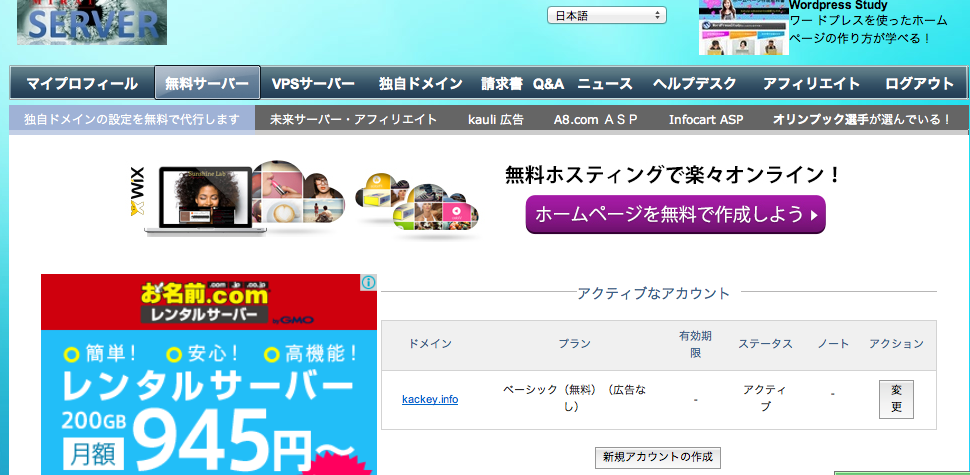Click the kackey.info domain link
The image size is (970, 475).
(x=430, y=400)
